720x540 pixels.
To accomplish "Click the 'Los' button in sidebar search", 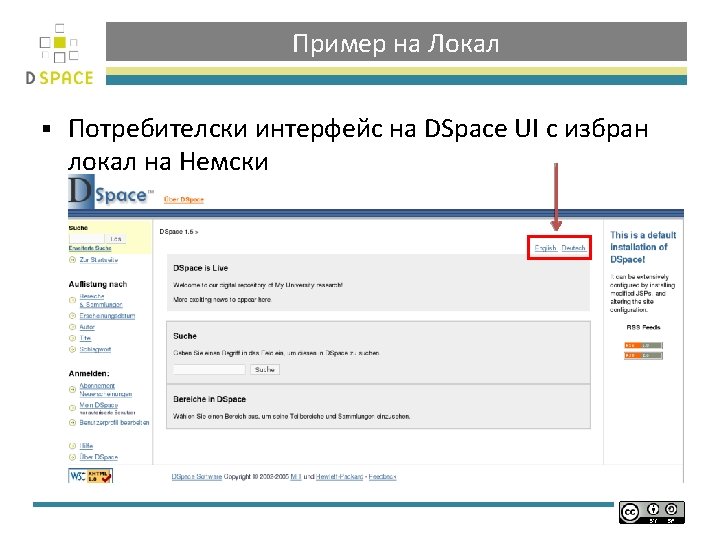I will 116,238.
